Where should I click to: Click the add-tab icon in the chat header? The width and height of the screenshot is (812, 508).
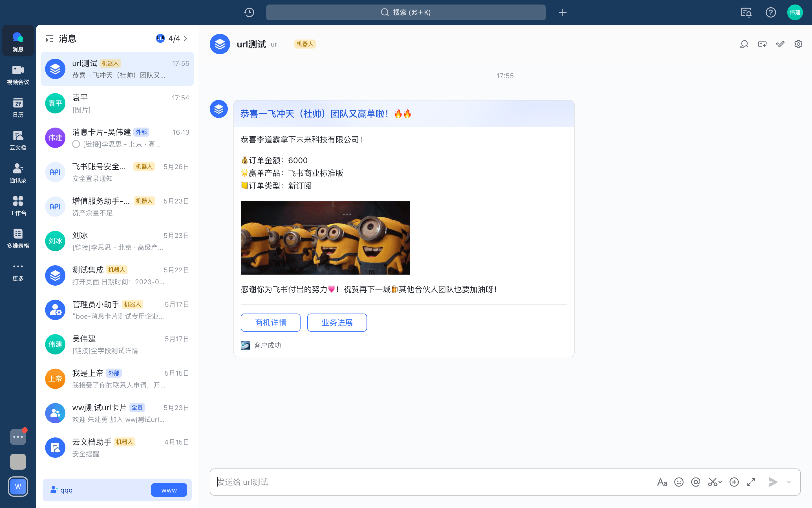[x=762, y=44]
